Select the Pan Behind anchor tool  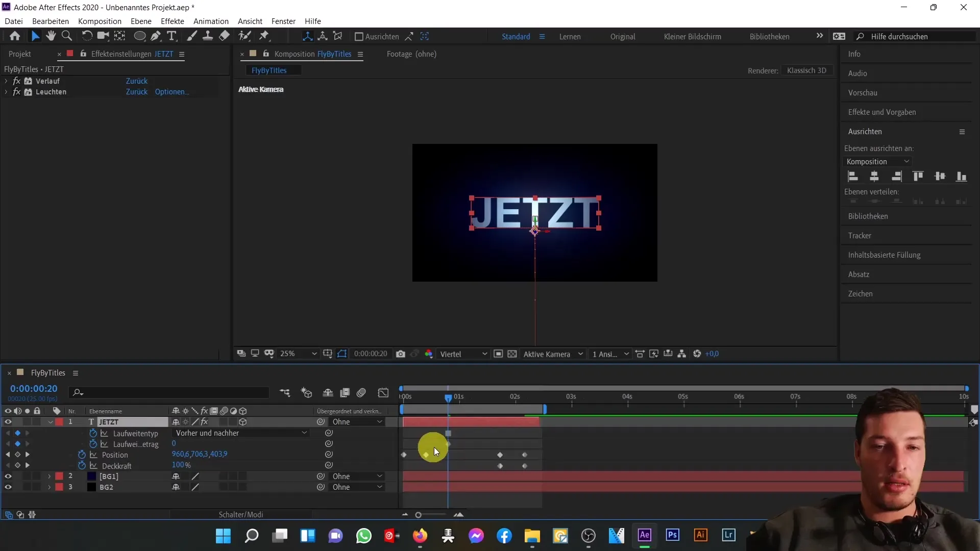tap(119, 36)
